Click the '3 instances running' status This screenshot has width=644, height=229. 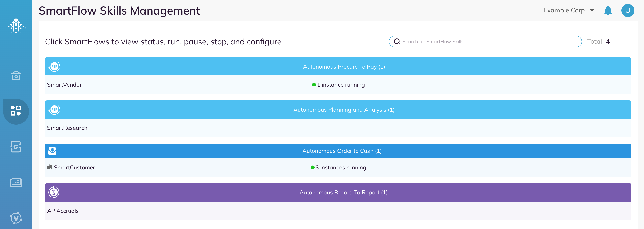[338, 167]
